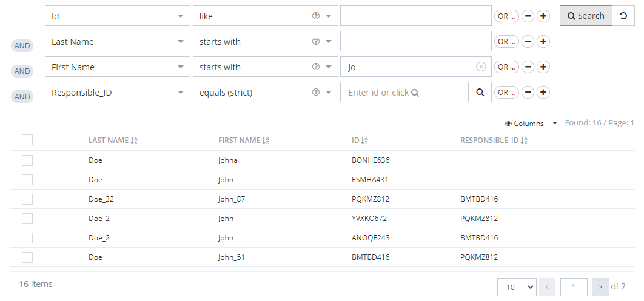Image resolution: width=644 pixels, height=301 pixels.
Task: Click the Last Name filter value field
Action: point(415,42)
